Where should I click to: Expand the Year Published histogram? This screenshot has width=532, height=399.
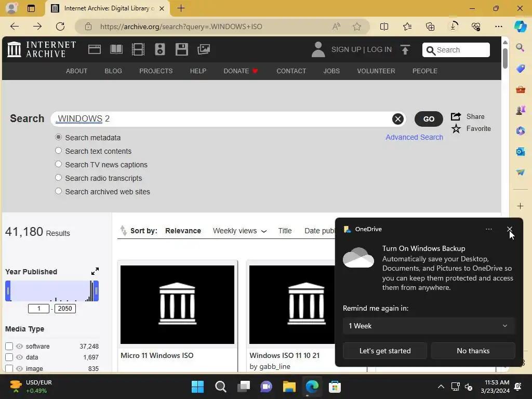[95, 271]
